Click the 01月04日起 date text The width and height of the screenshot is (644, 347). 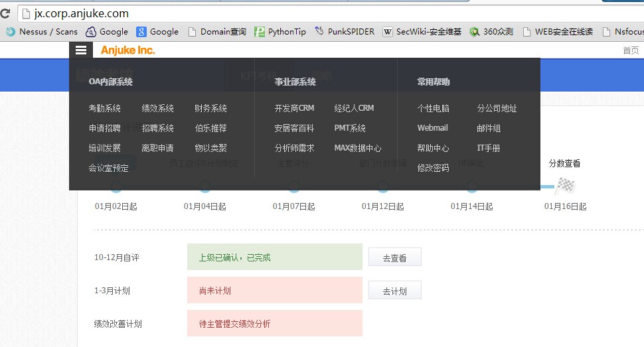tap(205, 206)
